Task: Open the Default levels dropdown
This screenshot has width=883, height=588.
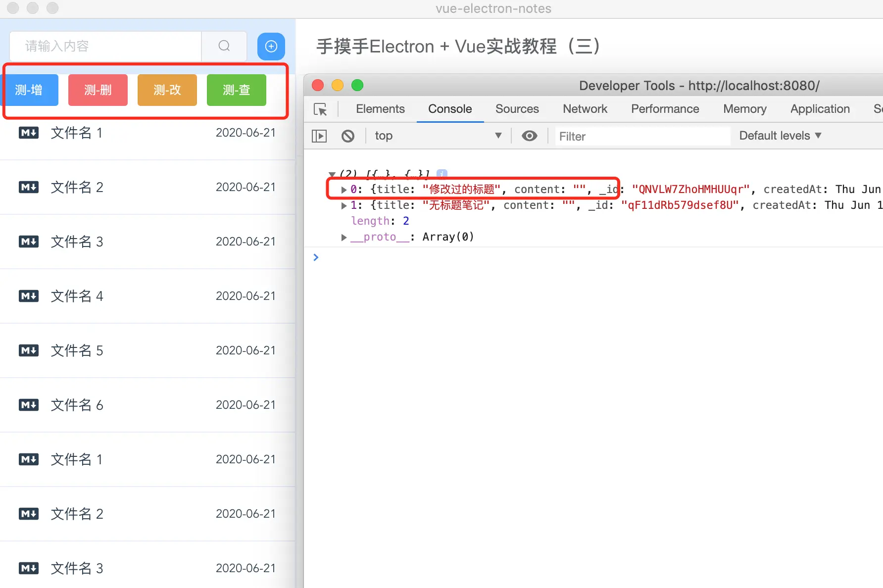Action: 780,136
